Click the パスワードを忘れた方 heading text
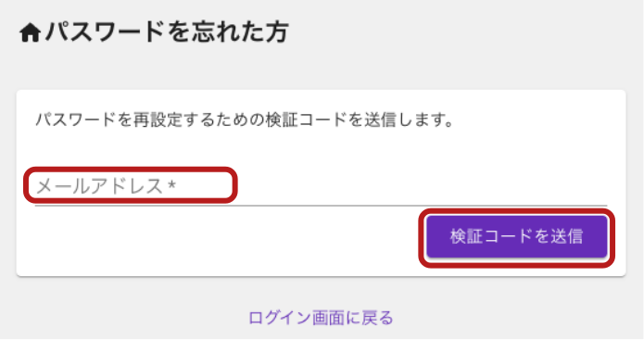644x340 pixels. 167,32
